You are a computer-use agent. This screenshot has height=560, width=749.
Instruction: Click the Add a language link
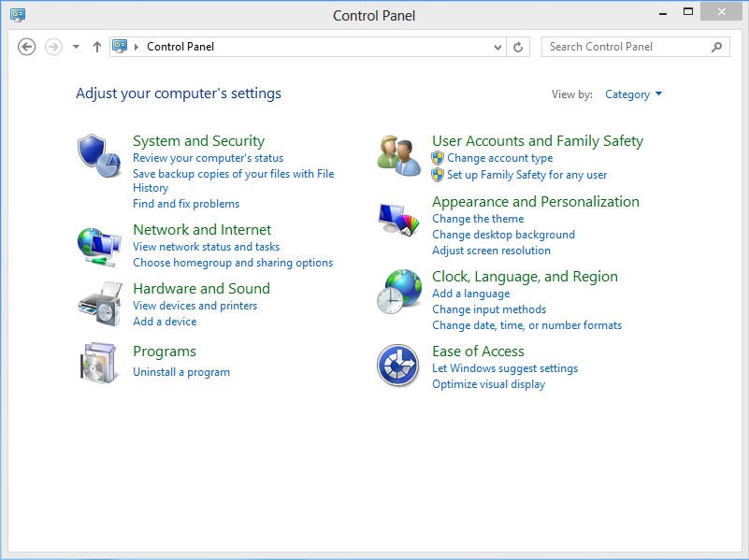pos(470,294)
